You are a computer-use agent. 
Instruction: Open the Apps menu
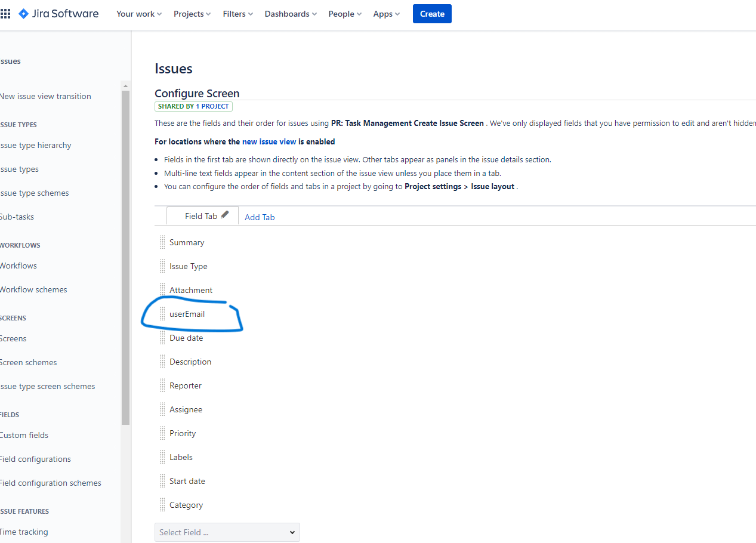point(385,13)
